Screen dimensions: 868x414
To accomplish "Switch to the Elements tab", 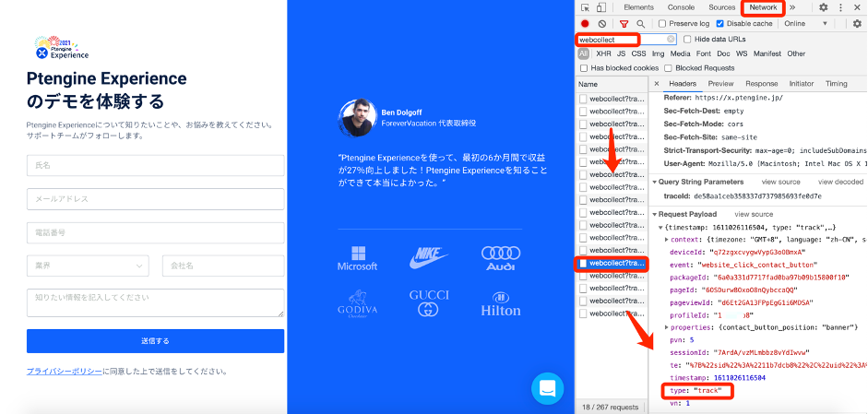I will point(638,7).
